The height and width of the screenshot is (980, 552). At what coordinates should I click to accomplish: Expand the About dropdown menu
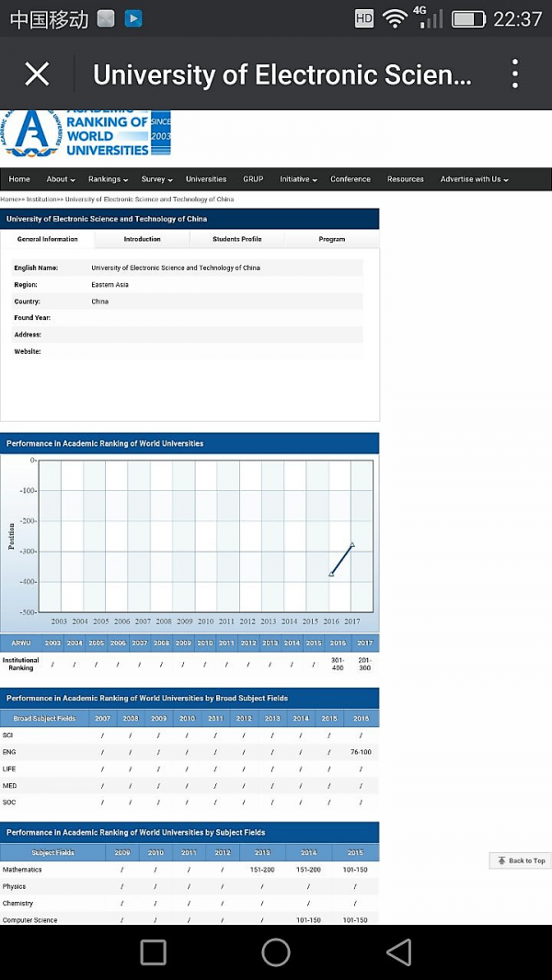60,179
